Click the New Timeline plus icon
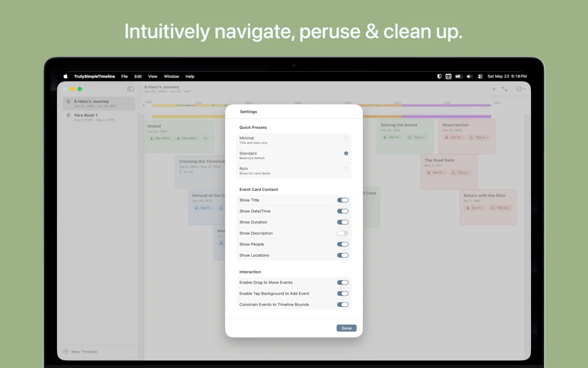588x368 pixels. pos(66,351)
